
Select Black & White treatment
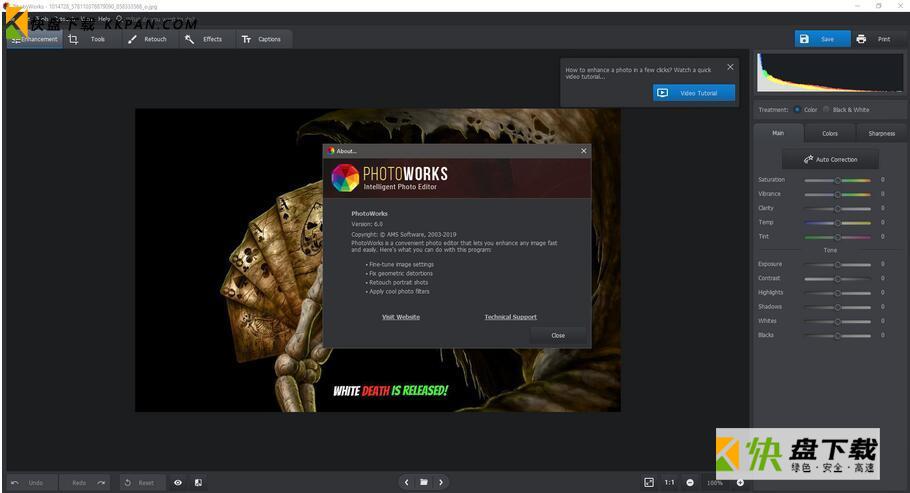click(x=846, y=110)
